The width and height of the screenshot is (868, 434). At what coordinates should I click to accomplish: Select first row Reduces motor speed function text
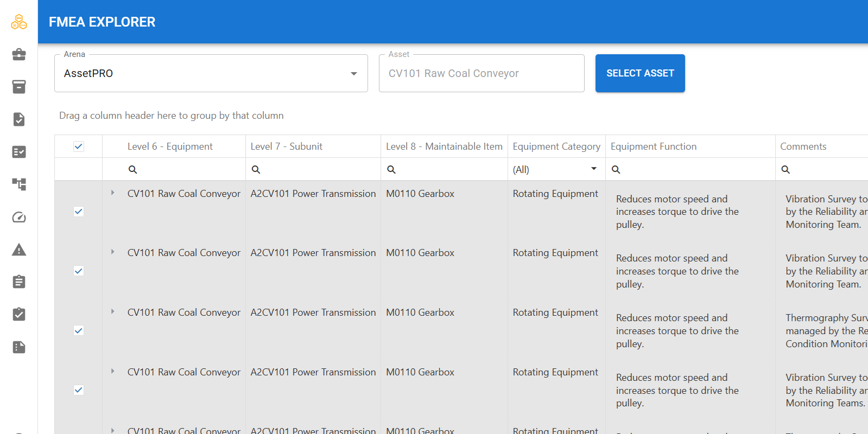tap(677, 212)
